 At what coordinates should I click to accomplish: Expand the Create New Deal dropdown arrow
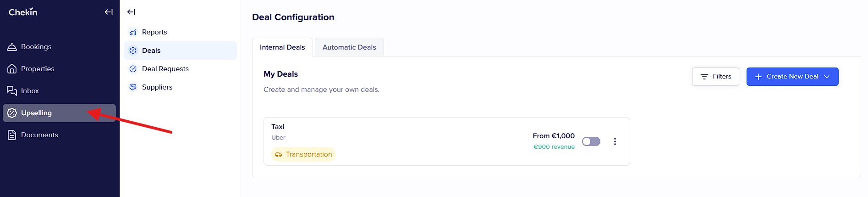827,77
